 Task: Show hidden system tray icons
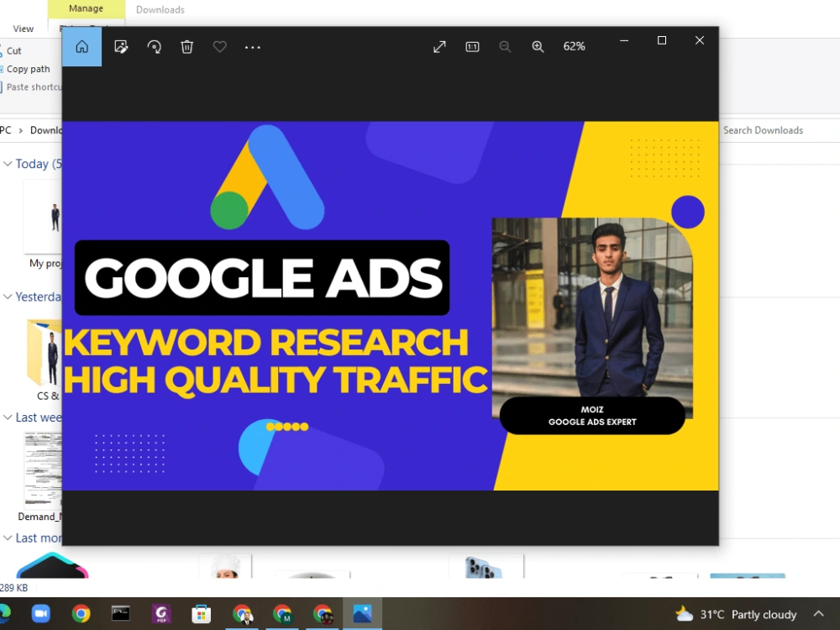818,614
